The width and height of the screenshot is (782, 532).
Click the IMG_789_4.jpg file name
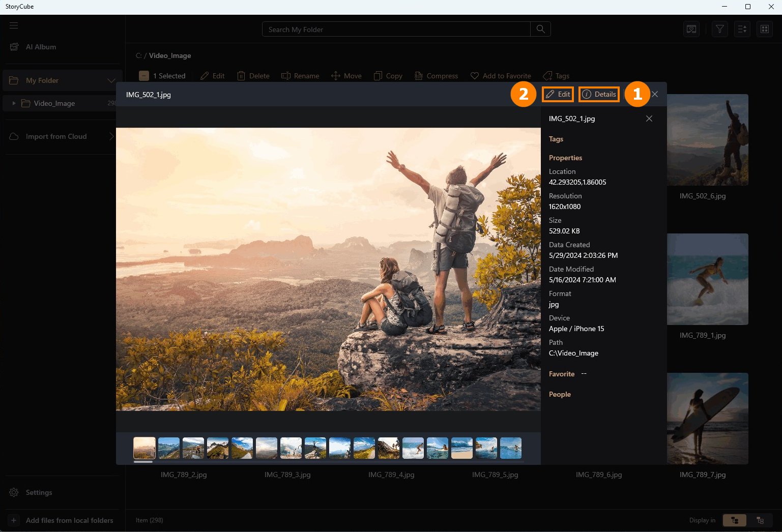point(391,475)
